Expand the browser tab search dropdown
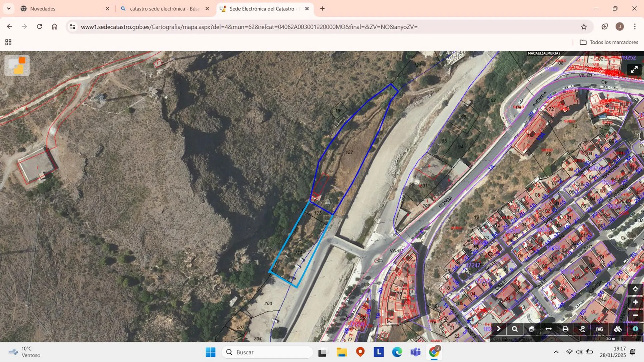The width and height of the screenshot is (644, 362). pyautogui.click(x=9, y=8)
